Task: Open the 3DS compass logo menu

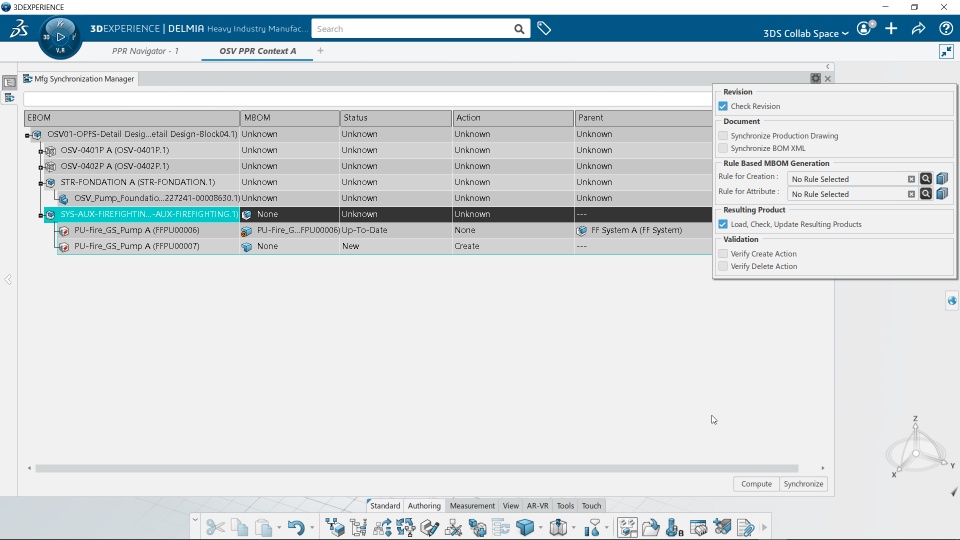Action: point(19,29)
